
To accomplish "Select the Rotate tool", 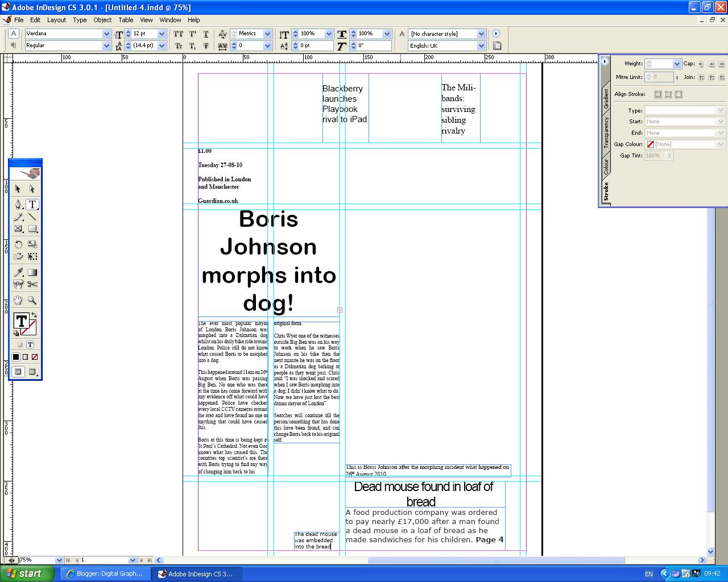I will click(x=17, y=244).
